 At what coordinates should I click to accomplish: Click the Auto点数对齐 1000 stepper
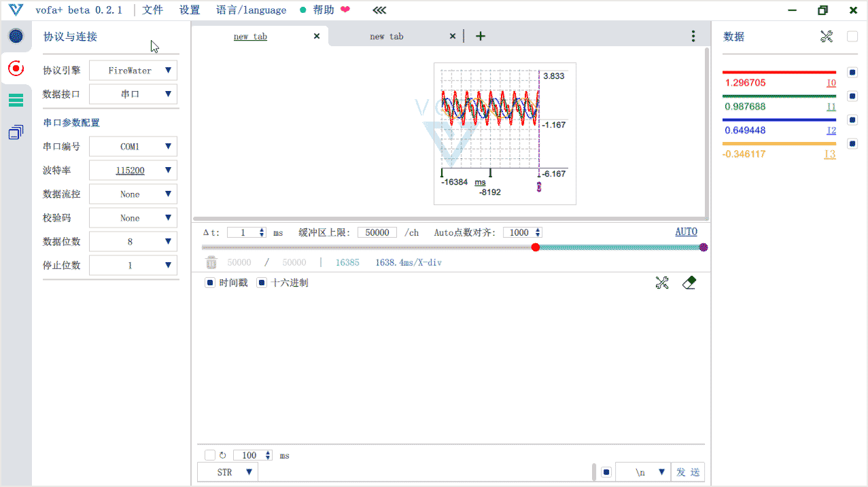[523, 232]
